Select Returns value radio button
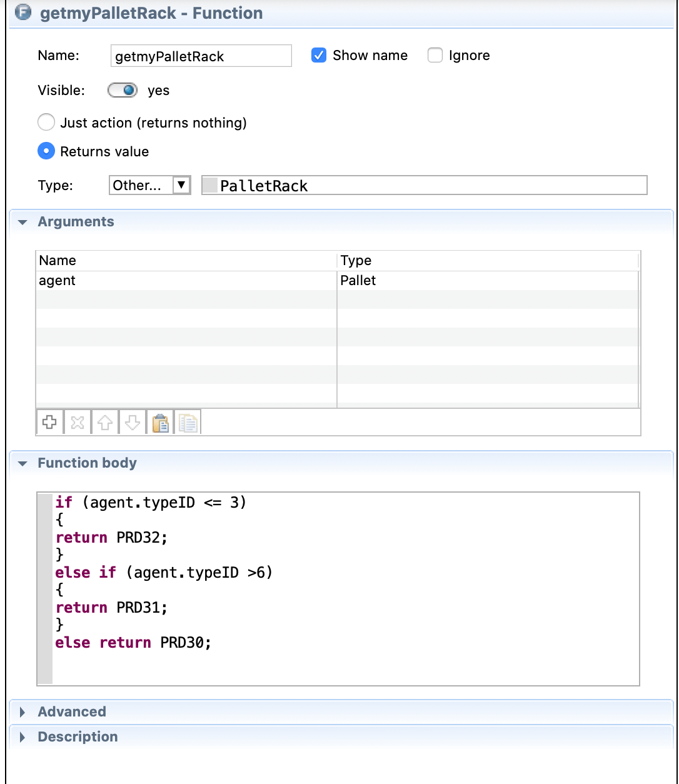This screenshot has width=679, height=784. (x=46, y=151)
